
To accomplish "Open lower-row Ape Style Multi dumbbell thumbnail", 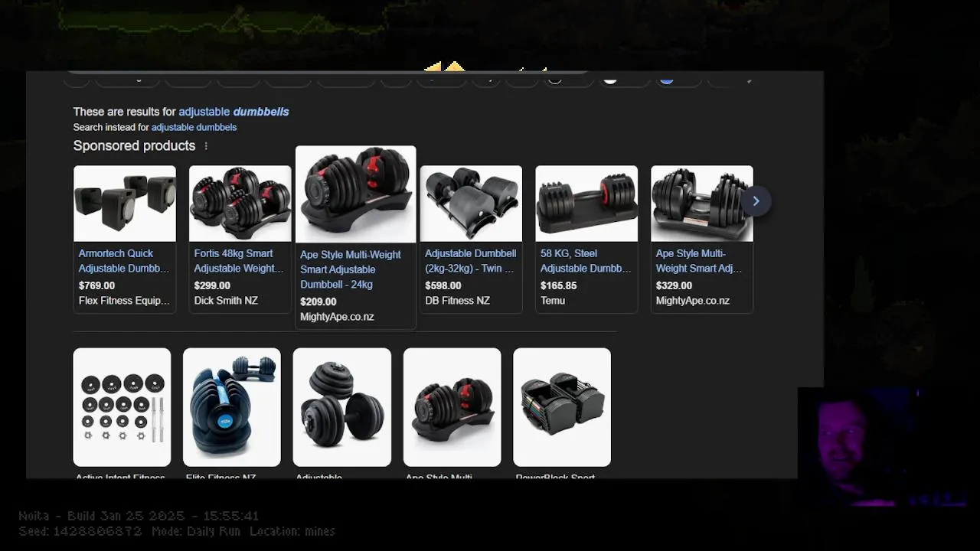I will [452, 407].
